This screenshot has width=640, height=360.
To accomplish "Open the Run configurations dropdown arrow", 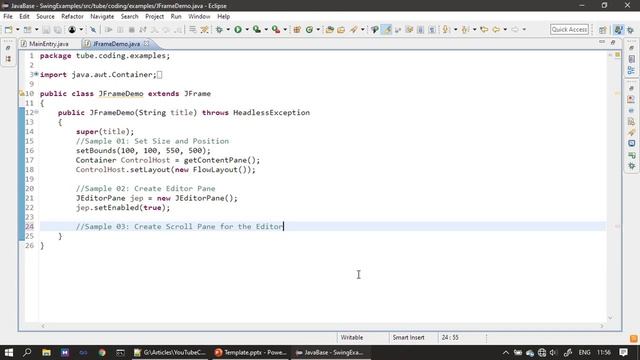I will click(x=247, y=29).
